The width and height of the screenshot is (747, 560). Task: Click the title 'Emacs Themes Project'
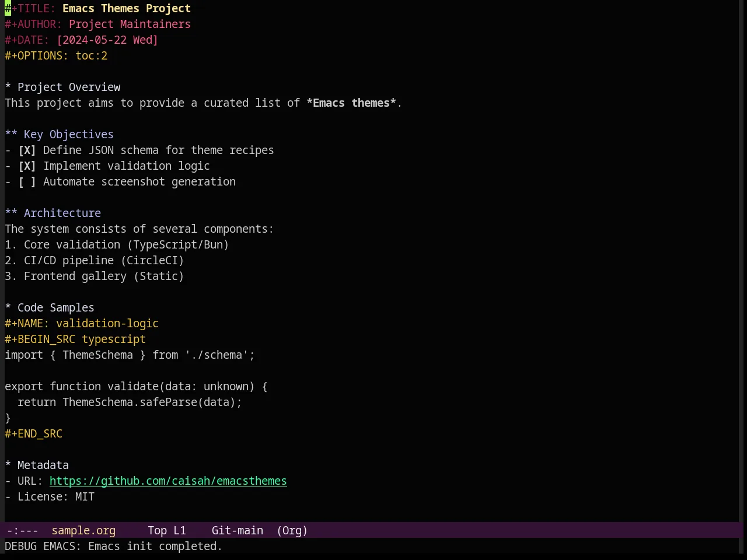(x=127, y=8)
